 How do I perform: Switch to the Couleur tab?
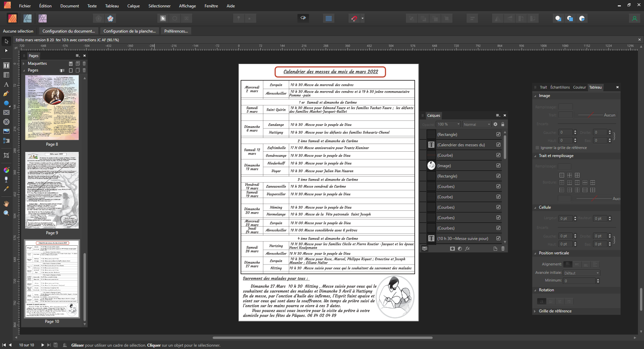pos(579,87)
